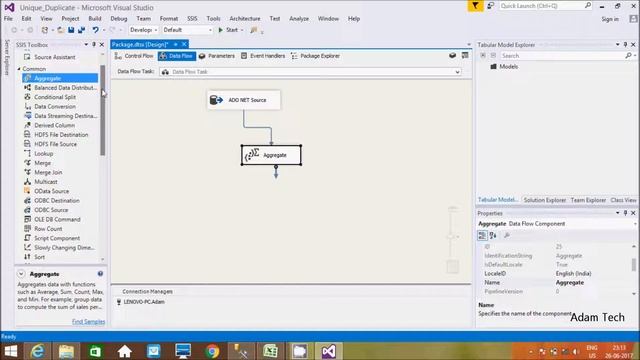Switch Properties to categorized view
The height and width of the screenshot is (360, 640).
482,235
